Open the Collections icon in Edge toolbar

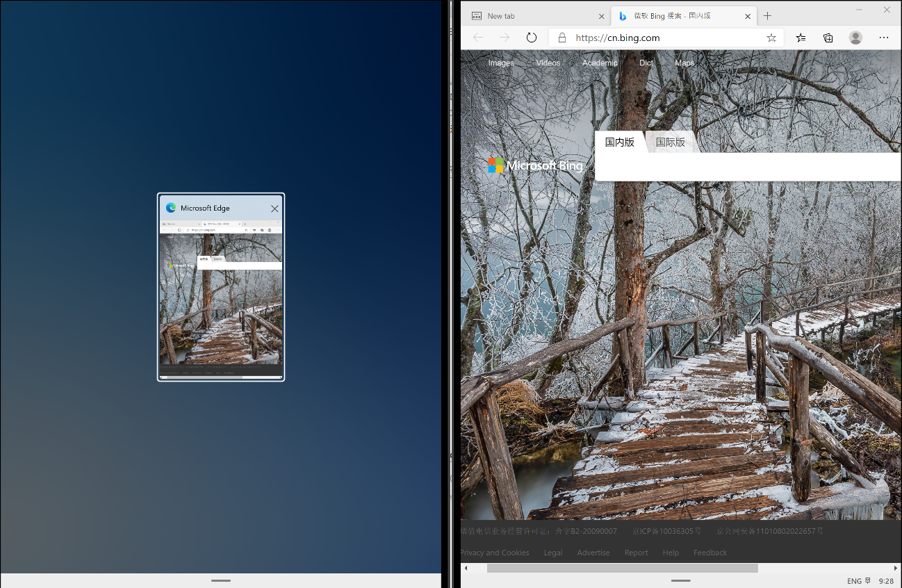tap(828, 38)
